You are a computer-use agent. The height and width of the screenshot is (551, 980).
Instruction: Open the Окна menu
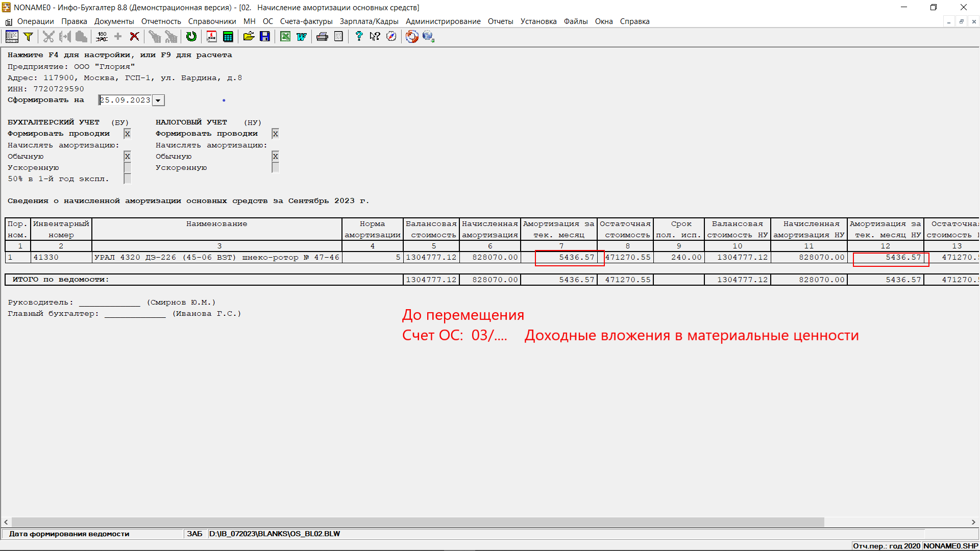604,21
